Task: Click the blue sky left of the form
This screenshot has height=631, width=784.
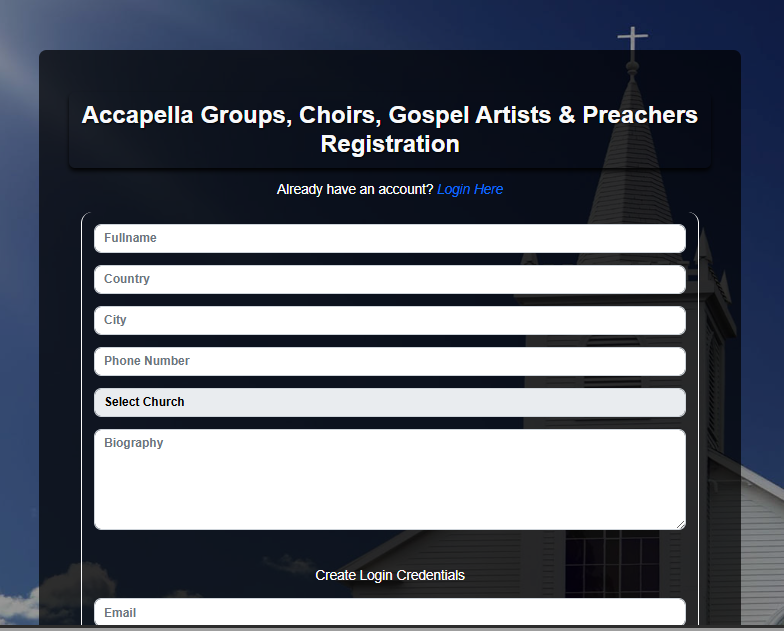Action: [x=18, y=300]
